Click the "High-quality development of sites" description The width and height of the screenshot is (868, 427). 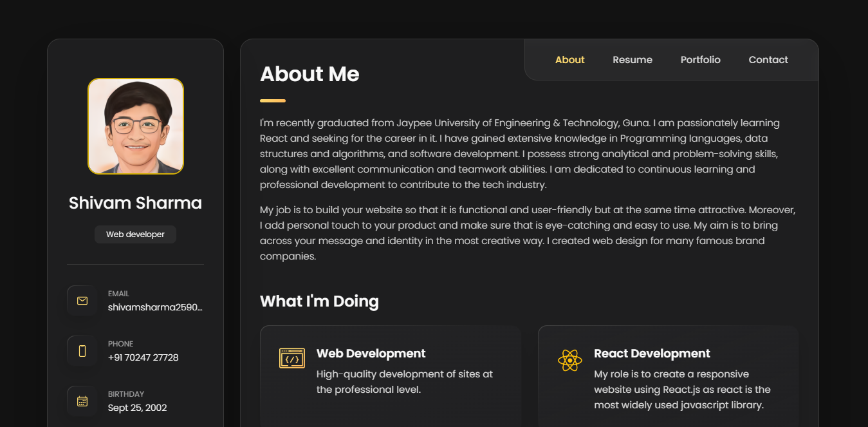[405, 382]
